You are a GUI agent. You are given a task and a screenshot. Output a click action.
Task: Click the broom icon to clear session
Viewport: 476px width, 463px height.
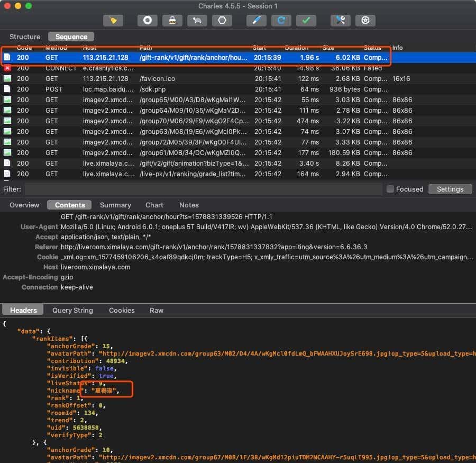point(113,20)
